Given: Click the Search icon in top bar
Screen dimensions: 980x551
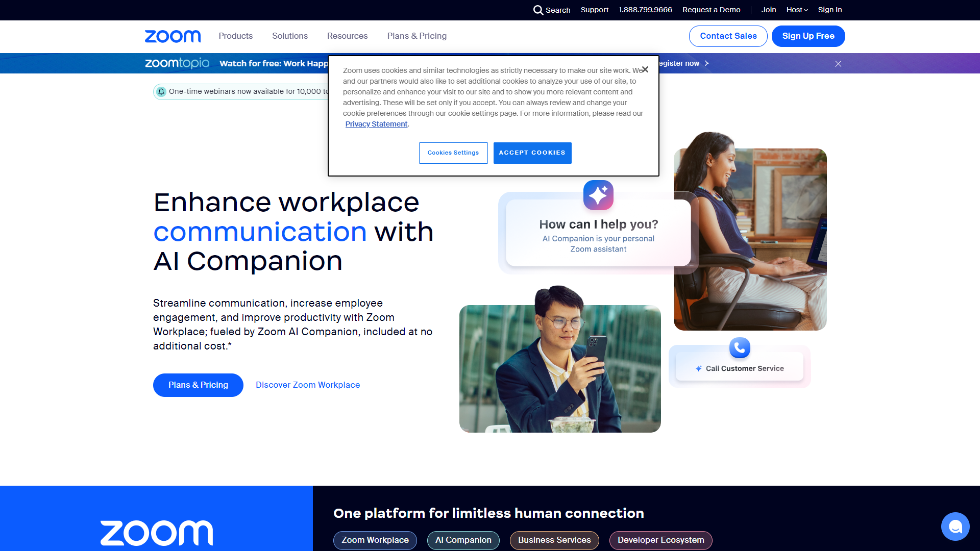Looking at the screenshot, I should coord(539,9).
